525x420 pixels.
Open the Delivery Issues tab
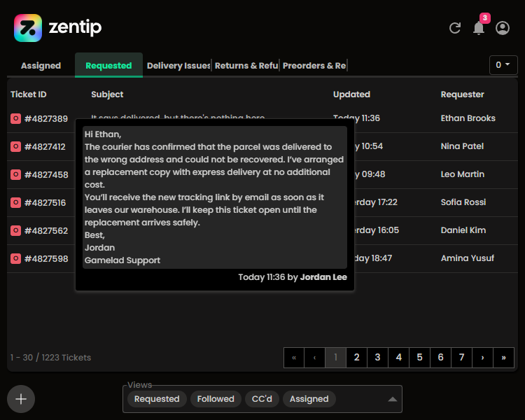click(x=178, y=65)
